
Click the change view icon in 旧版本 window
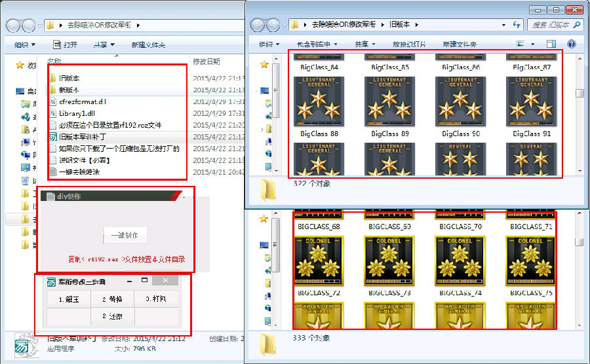point(521,44)
